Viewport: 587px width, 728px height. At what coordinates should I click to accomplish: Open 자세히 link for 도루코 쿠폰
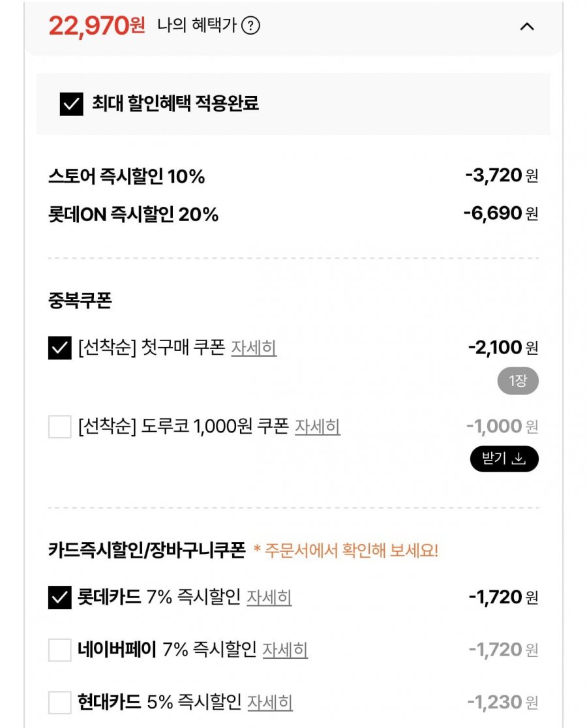click(x=317, y=427)
